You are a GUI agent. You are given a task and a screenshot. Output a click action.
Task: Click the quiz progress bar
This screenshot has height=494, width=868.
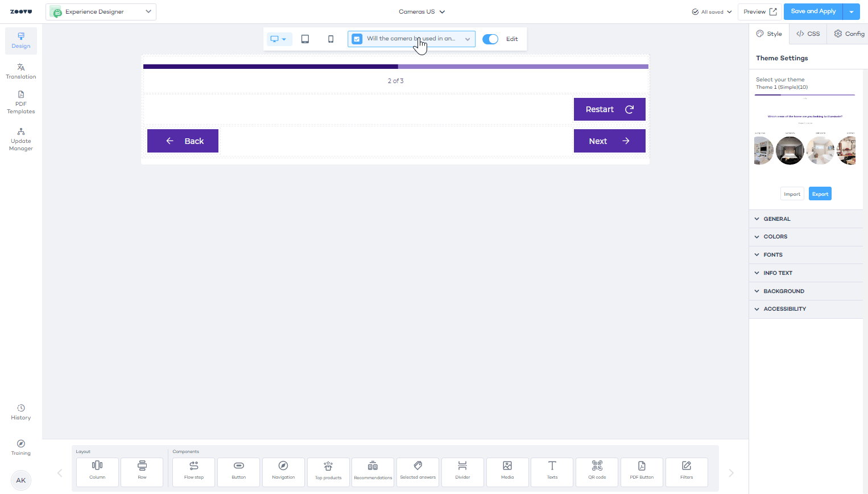click(395, 67)
